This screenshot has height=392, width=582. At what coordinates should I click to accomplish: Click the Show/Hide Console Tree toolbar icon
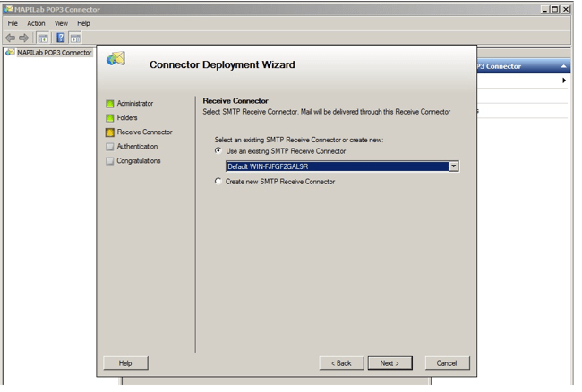(43, 38)
